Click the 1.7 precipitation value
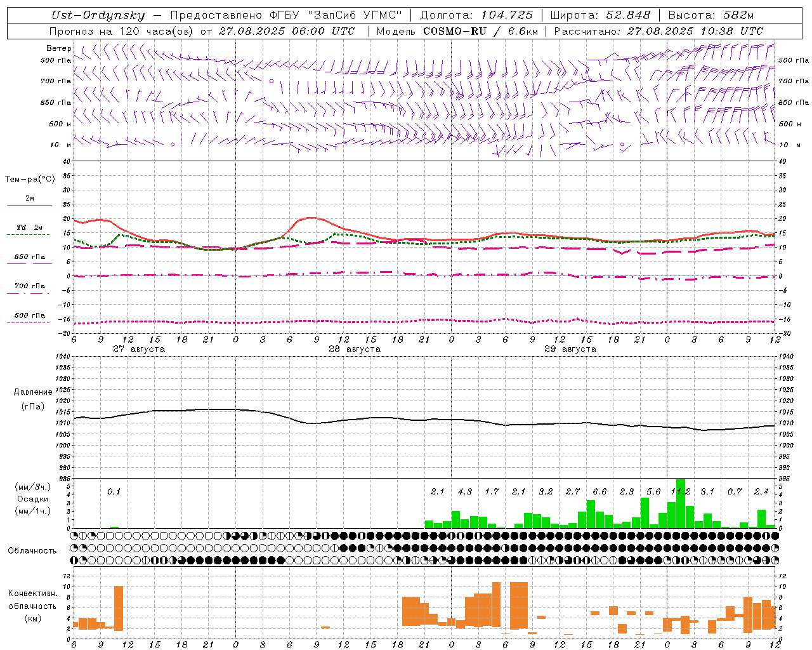812x650 pixels. (492, 491)
